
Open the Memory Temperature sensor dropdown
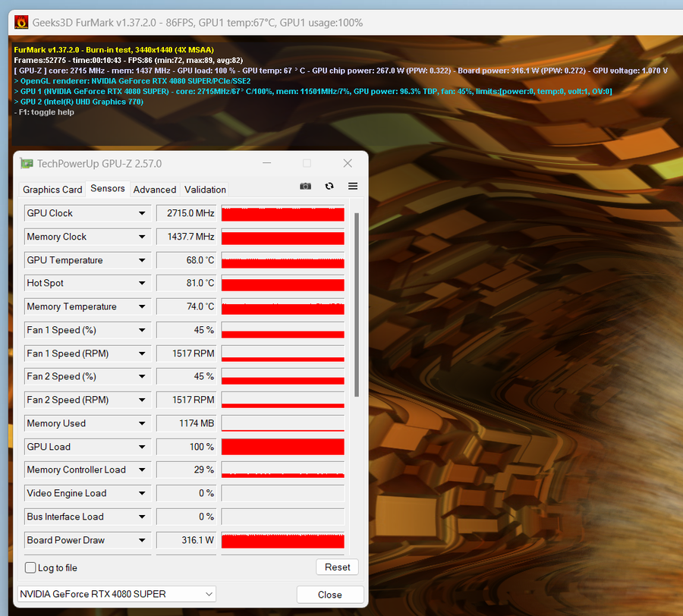[142, 306]
